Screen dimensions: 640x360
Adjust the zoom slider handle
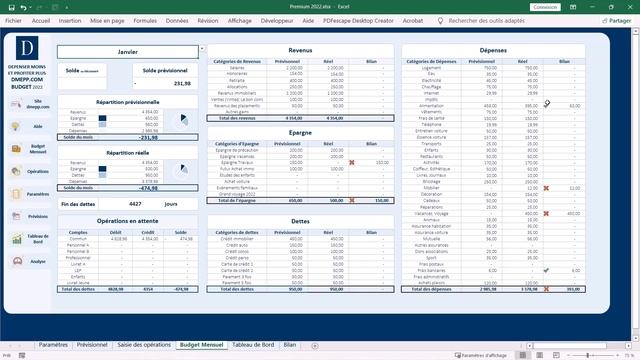[x=588, y=356]
